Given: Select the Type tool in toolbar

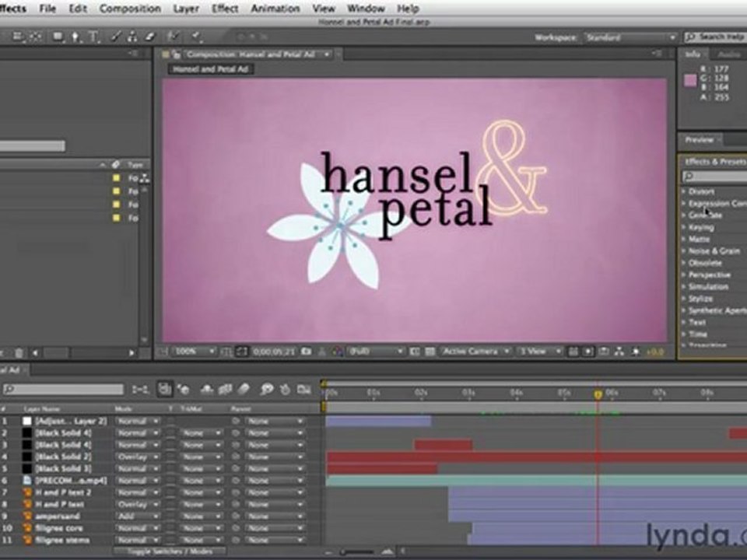Looking at the screenshot, I should (x=93, y=37).
